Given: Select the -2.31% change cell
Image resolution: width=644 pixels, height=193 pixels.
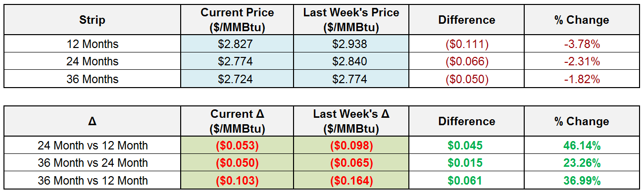Looking at the screenshot, I should pyautogui.click(x=582, y=61).
